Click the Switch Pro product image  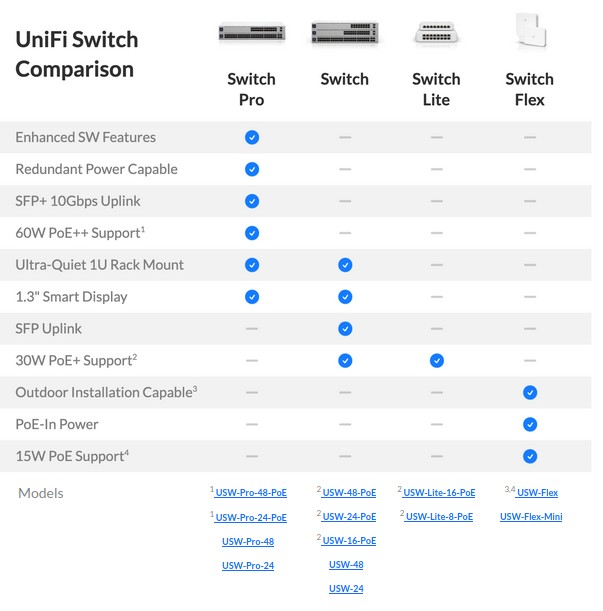[252, 32]
